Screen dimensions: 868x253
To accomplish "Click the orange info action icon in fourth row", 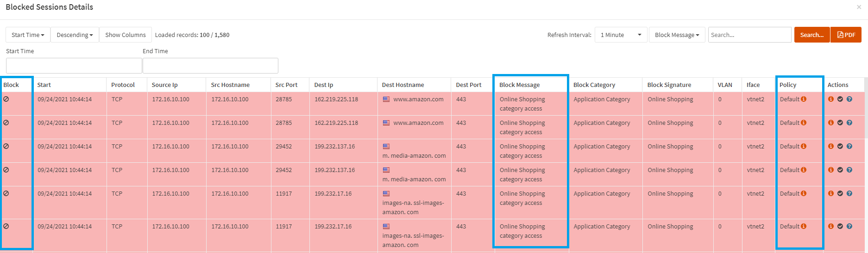I will pyautogui.click(x=831, y=170).
